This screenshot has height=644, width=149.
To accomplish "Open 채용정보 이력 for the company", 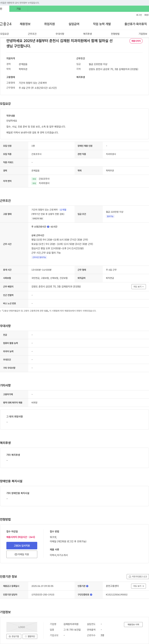I will [133, 625].
